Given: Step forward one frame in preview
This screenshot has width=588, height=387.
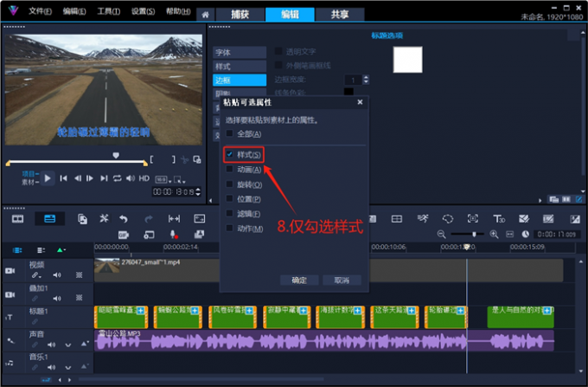Looking at the screenshot, I should click(x=90, y=178).
